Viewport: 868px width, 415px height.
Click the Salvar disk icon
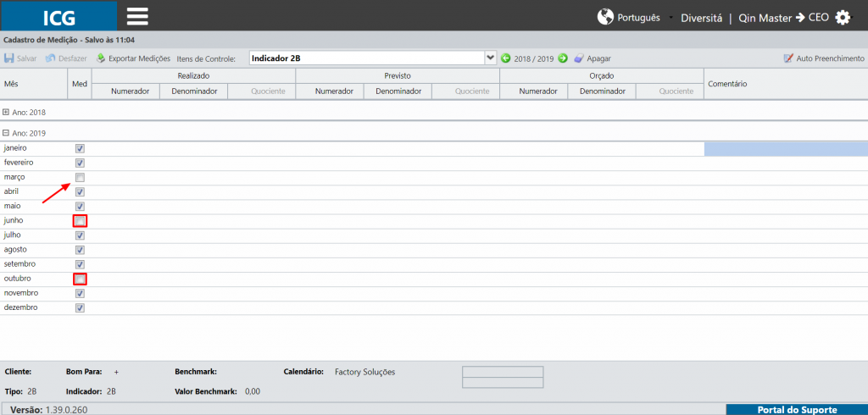[x=8, y=58]
